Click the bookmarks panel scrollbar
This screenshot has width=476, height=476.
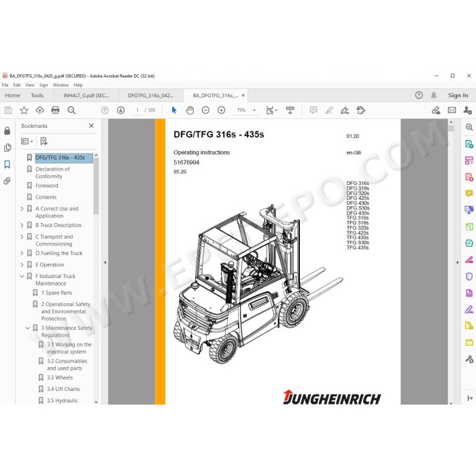97,186
